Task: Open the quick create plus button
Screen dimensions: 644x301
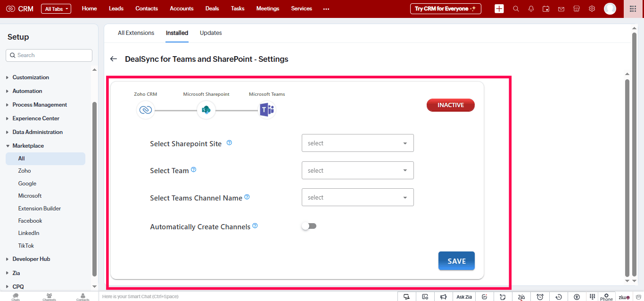Action: click(499, 8)
